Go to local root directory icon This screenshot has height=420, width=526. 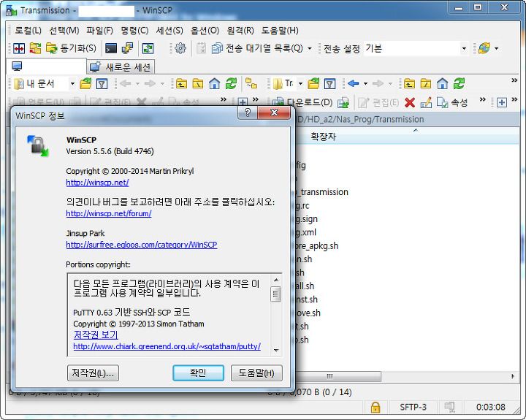pos(198,83)
